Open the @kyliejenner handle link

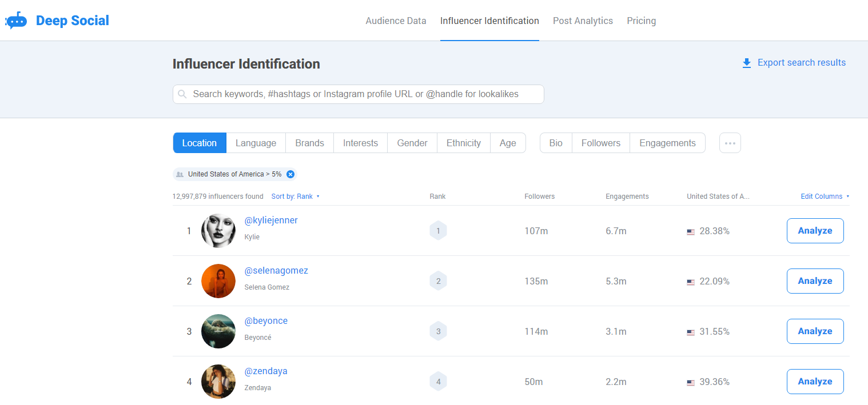coord(271,220)
